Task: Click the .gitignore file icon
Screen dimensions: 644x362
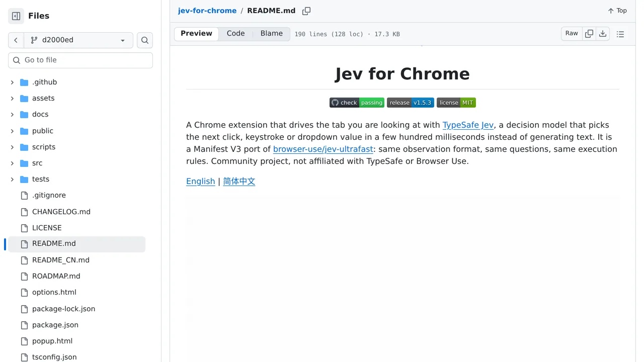Action: tap(24, 196)
